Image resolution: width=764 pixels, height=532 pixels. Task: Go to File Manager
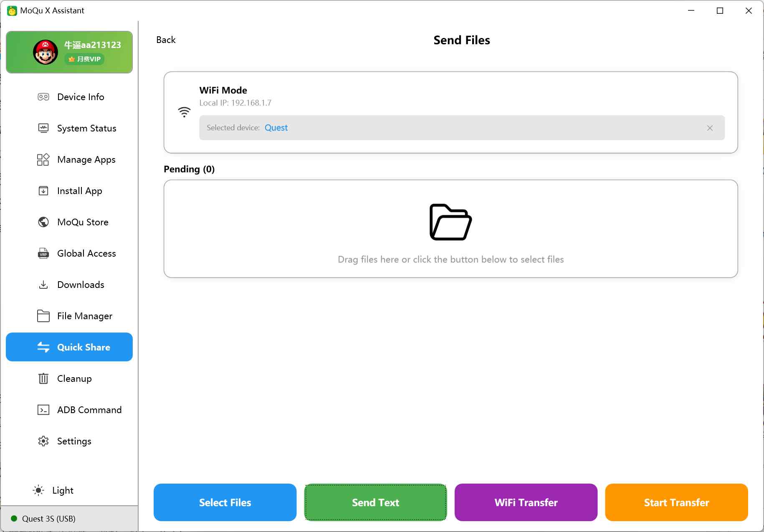point(84,316)
